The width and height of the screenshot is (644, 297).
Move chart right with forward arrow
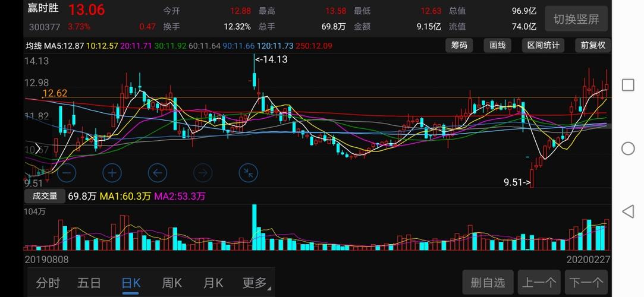tap(203, 173)
